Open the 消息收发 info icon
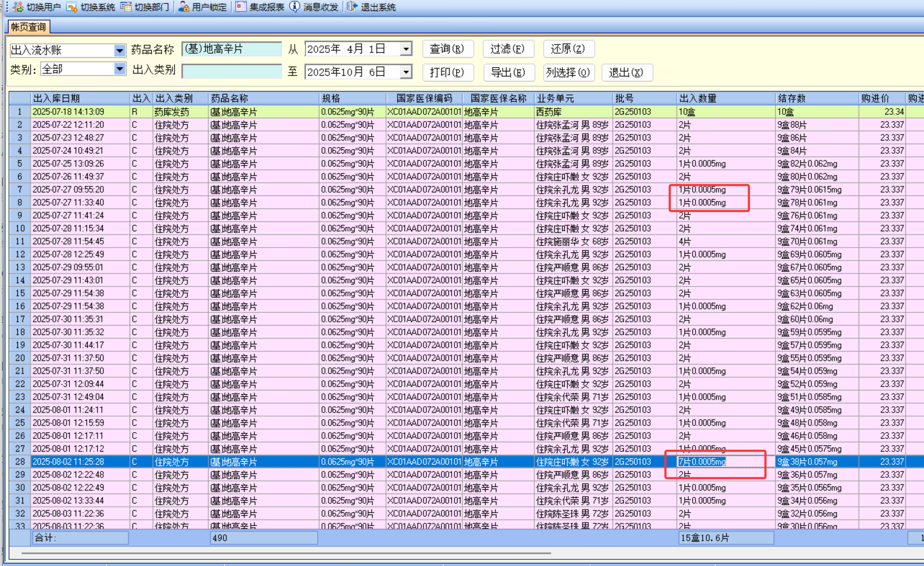Image resolution: width=924 pixels, height=566 pixels. tap(295, 7)
